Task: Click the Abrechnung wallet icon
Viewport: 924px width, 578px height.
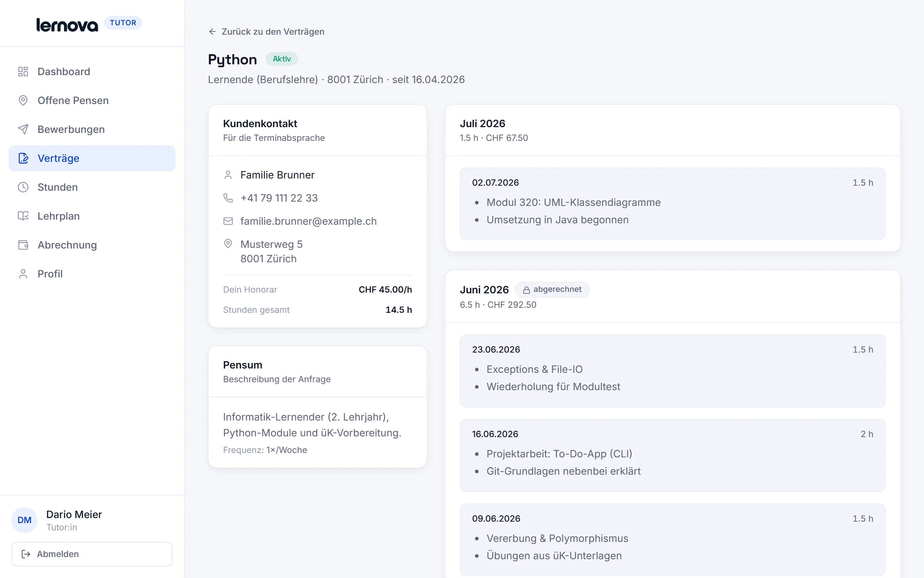Action: tap(23, 245)
